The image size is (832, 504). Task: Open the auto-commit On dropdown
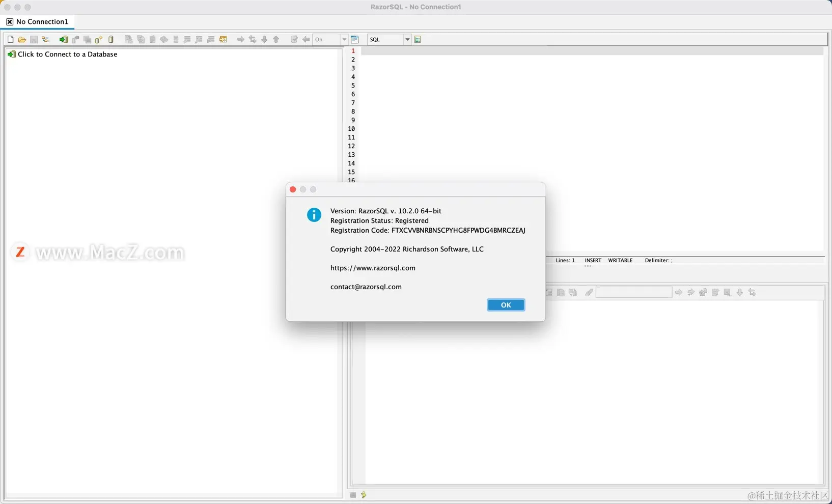[344, 39]
